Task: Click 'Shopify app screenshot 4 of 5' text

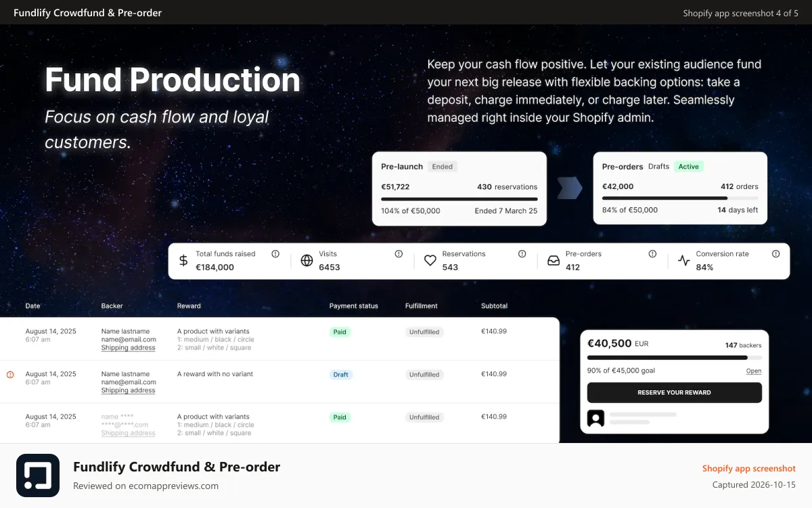Action: click(741, 13)
